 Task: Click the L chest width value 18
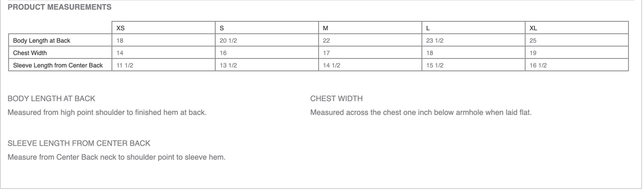[x=430, y=53]
